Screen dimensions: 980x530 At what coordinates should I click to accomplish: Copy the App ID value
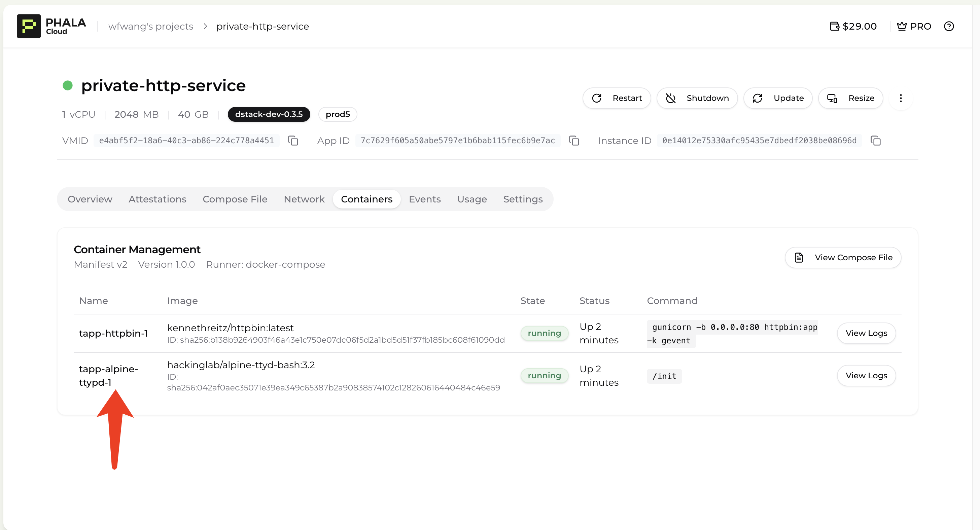(574, 141)
